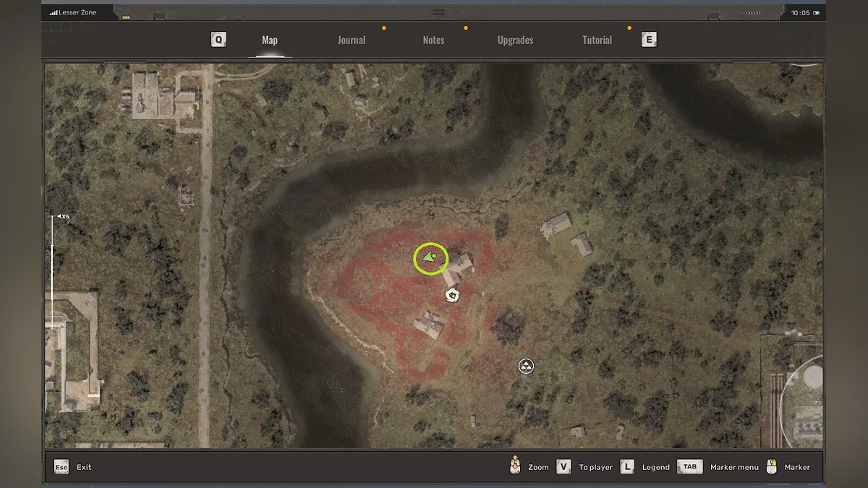Screen dimensions: 868x488
Task: Click the Esc key icon
Action: (61, 467)
